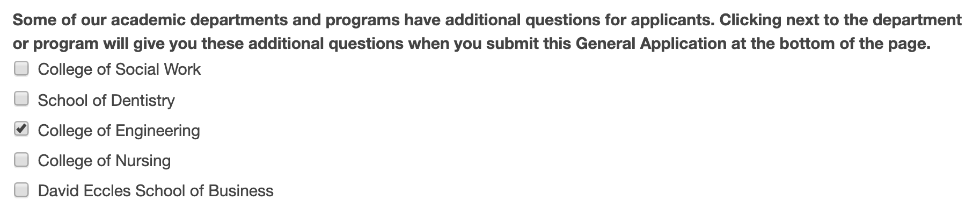Click the bold additional questions instruction paragraph
Screen dimensions: 980x214
click(x=487, y=32)
